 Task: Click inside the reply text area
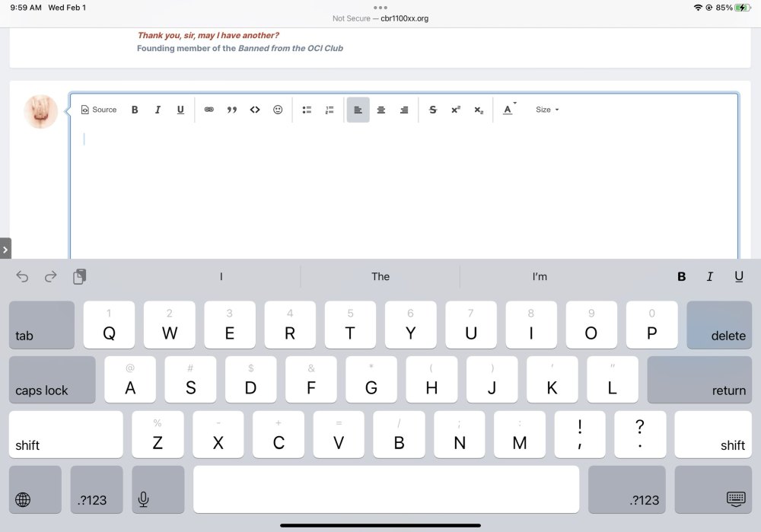403,190
